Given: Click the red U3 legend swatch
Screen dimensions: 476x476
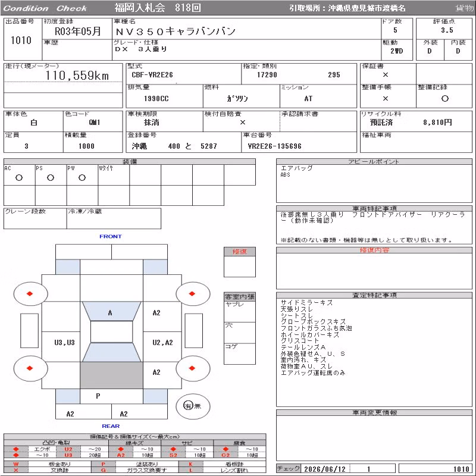Looking at the screenshot, I should 68,455.
